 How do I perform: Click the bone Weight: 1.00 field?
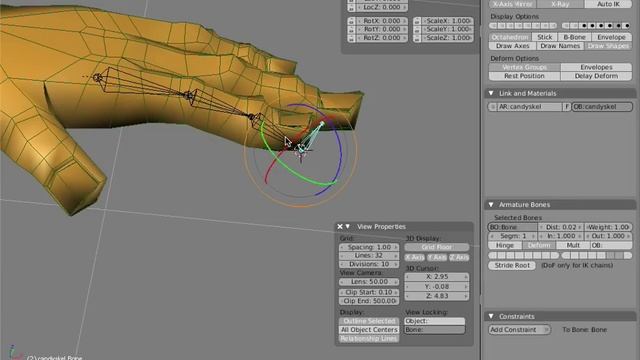tap(608, 227)
